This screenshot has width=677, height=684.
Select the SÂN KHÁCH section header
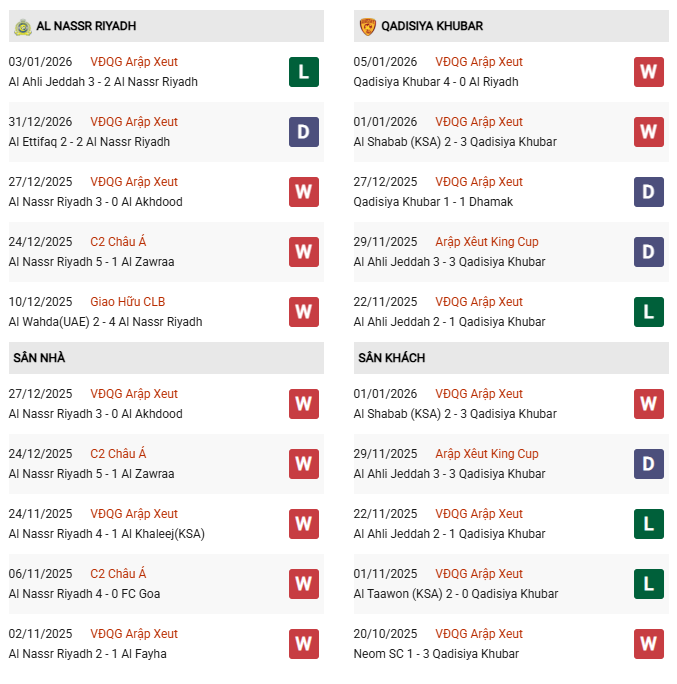(x=391, y=358)
